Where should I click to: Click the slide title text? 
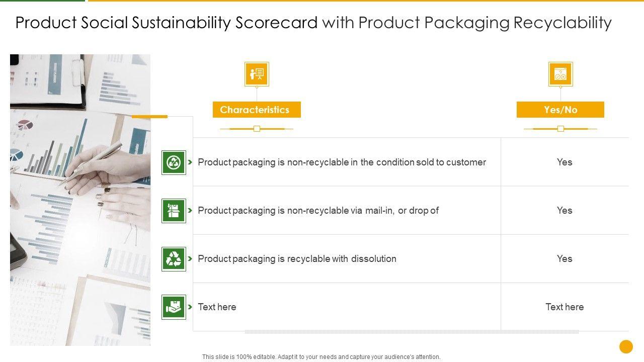pyautogui.click(x=313, y=23)
